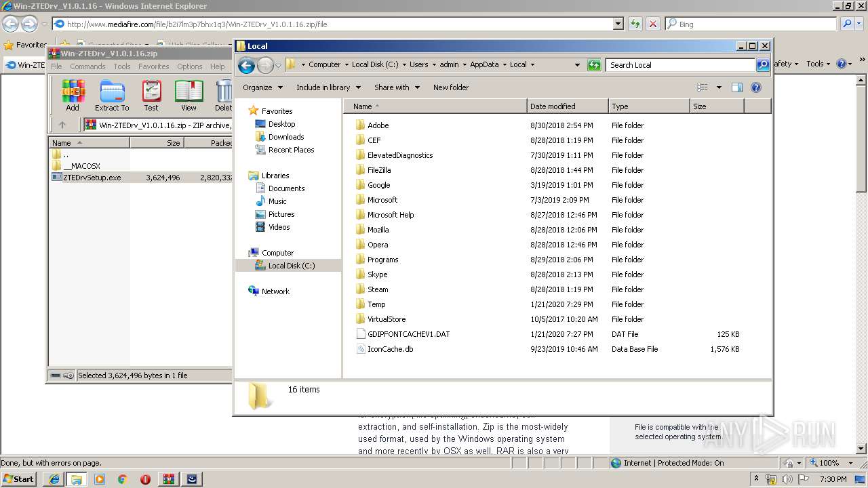Select Pictures library
This screenshot has width=868, height=488.
pyautogui.click(x=281, y=214)
